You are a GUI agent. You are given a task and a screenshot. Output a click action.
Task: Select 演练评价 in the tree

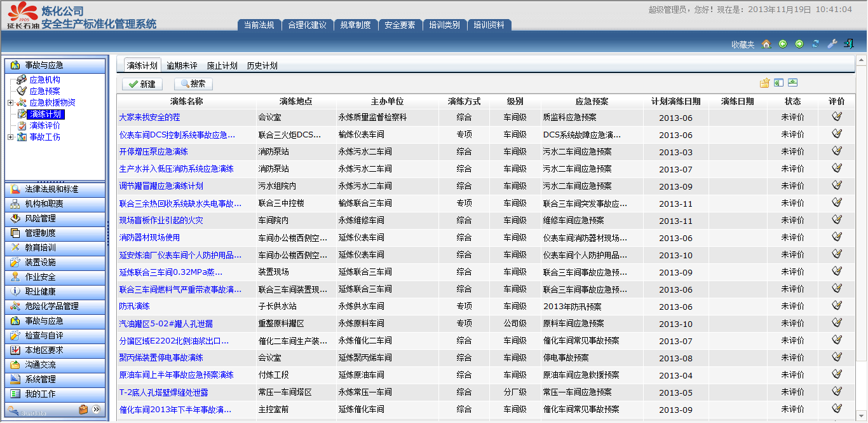coord(44,125)
